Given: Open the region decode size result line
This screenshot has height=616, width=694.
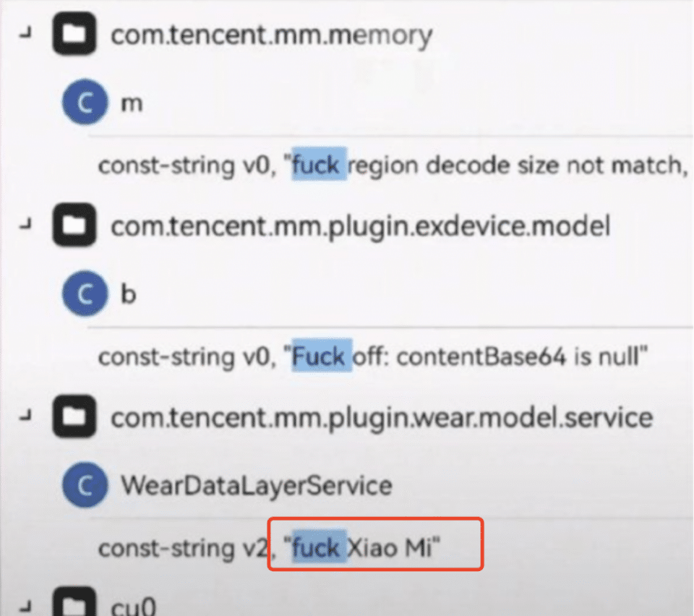Looking at the screenshot, I should (x=393, y=166).
